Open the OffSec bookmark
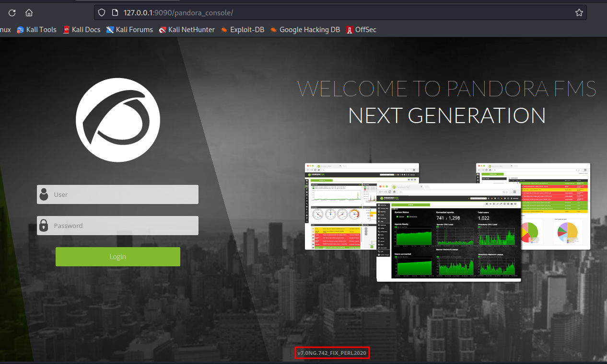The height and width of the screenshot is (364, 607). point(361,30)
